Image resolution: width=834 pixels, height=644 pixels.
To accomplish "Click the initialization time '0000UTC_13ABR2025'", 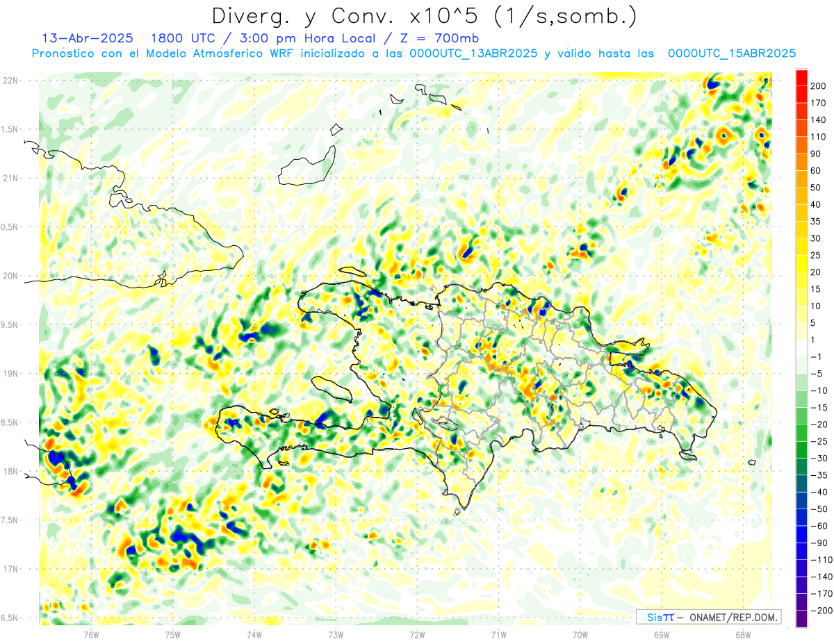I will 473,53.
